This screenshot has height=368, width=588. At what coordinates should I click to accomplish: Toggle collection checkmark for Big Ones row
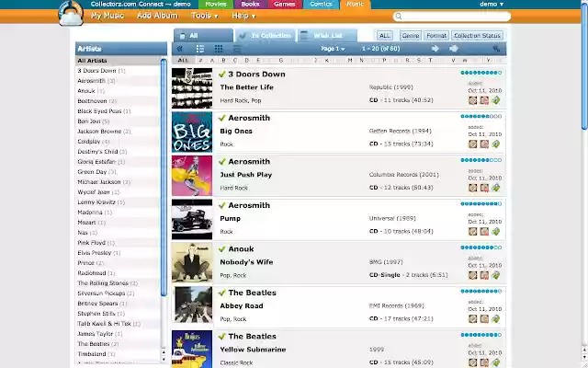(x=222, y=118)
